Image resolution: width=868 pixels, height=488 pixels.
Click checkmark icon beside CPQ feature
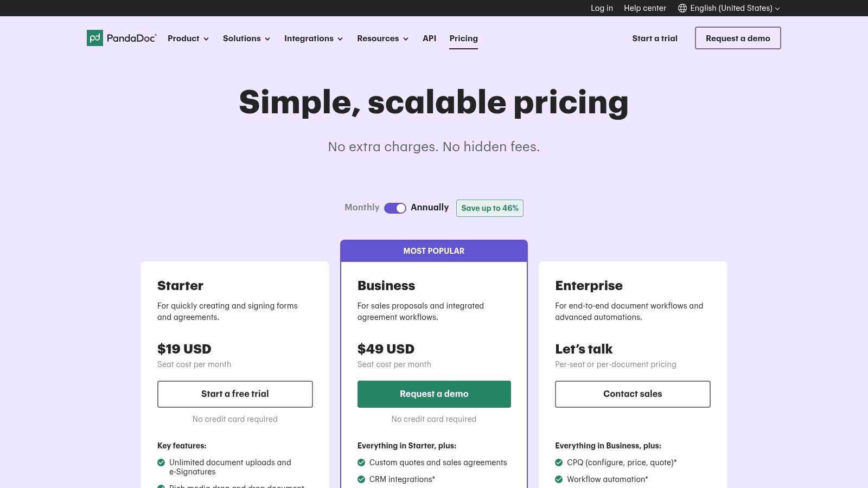pyautogui.click(x=559, y=463)
